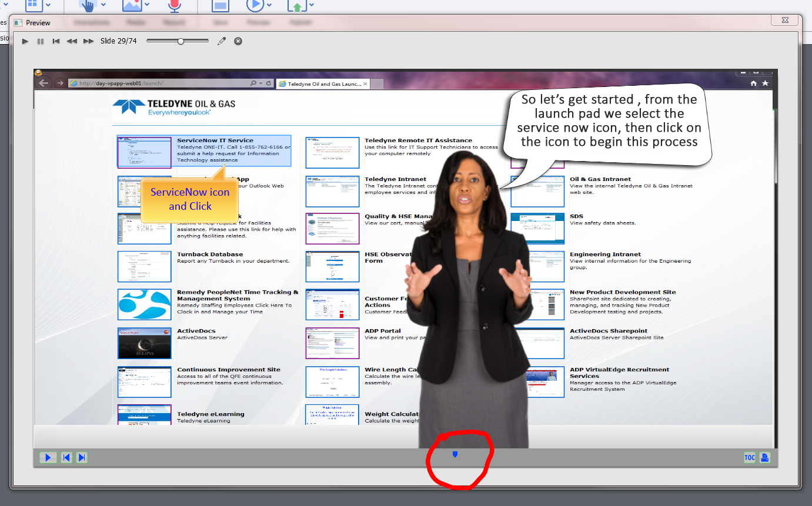Click the round X end-preview icon

point(238,41)
